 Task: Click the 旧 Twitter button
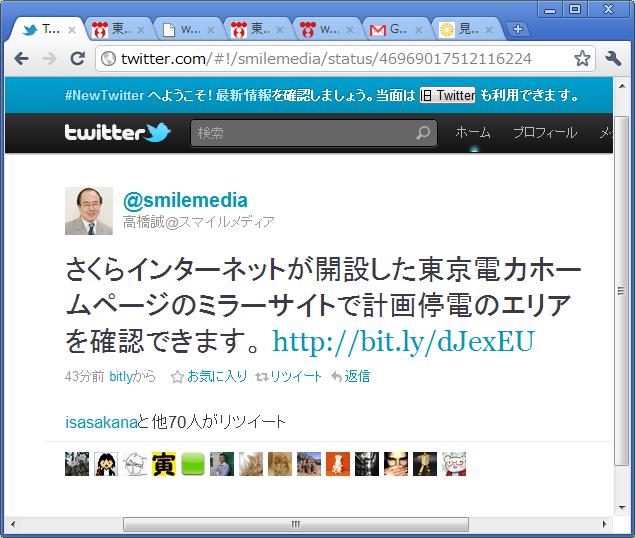tap(447, 95)
